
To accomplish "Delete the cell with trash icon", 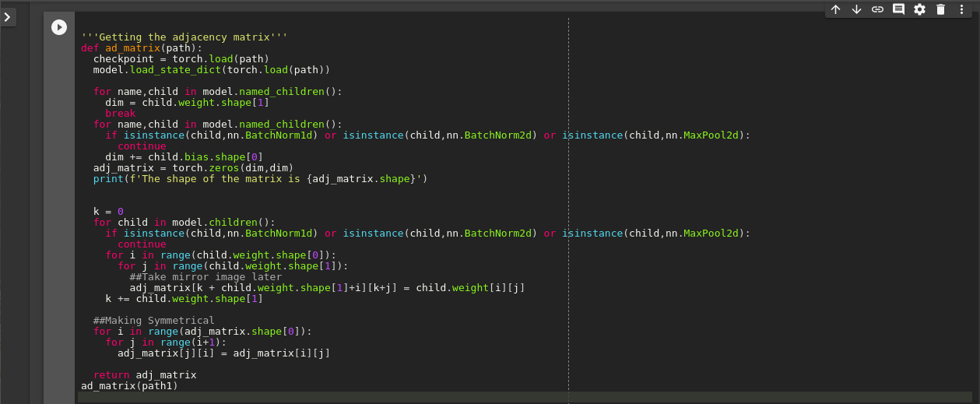I will 940,9.
